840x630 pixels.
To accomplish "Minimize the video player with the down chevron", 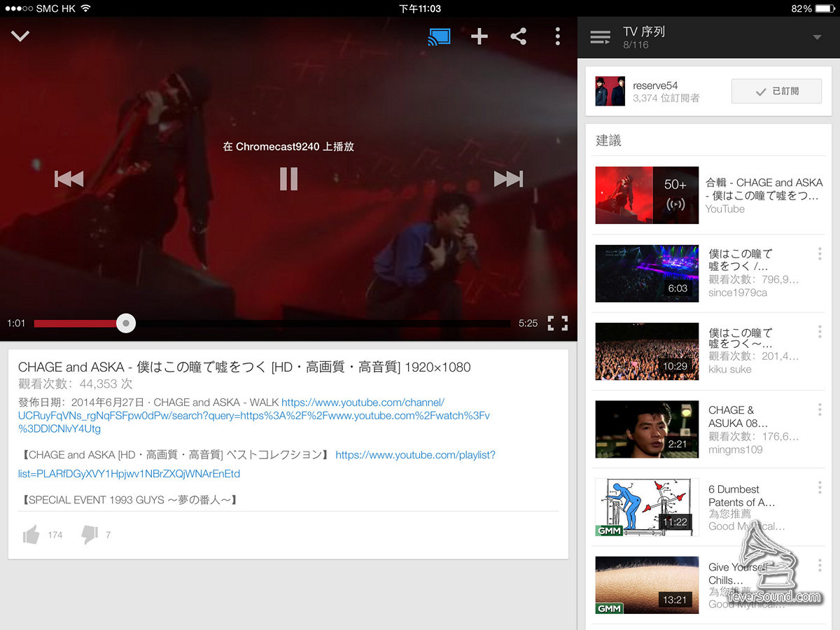I will [x=20, y=36].
